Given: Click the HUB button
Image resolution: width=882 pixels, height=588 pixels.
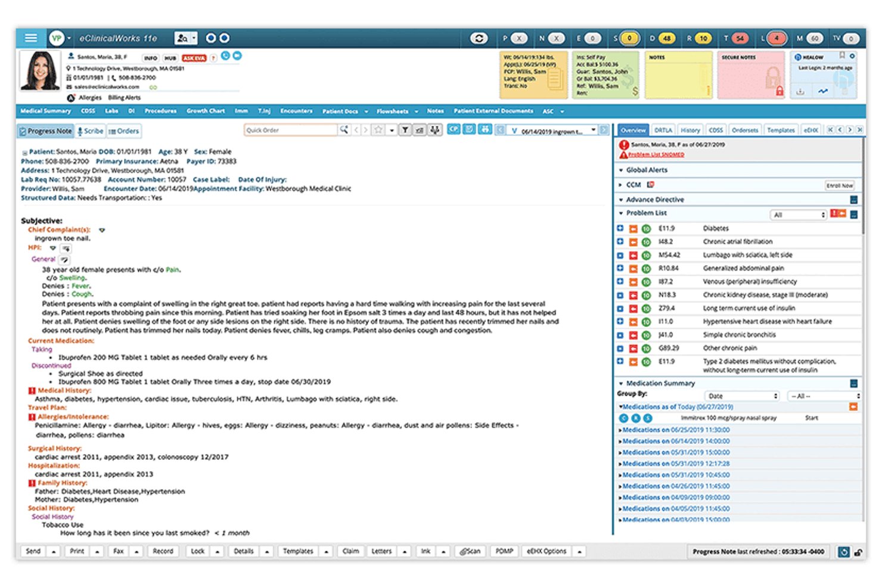Looking at the screenshot, I should pos(170,58).
